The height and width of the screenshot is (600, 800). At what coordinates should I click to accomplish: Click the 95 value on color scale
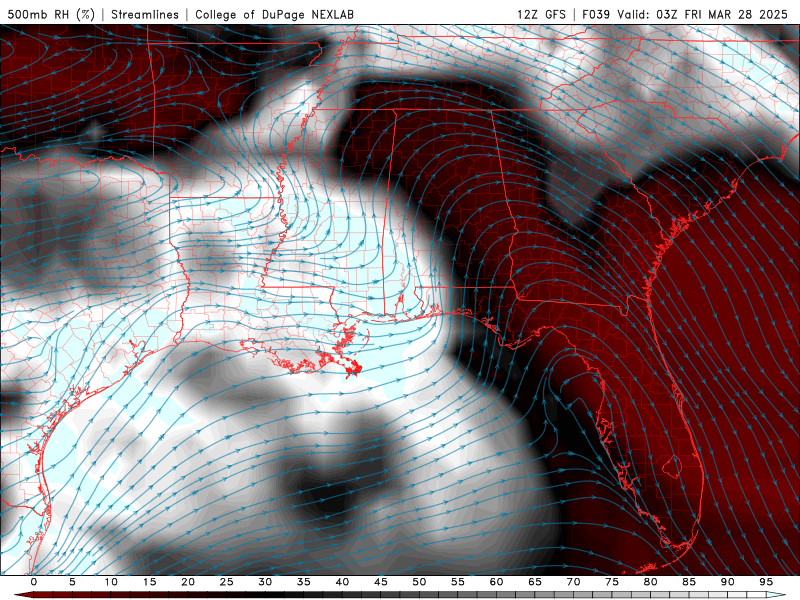click(766, 582)
